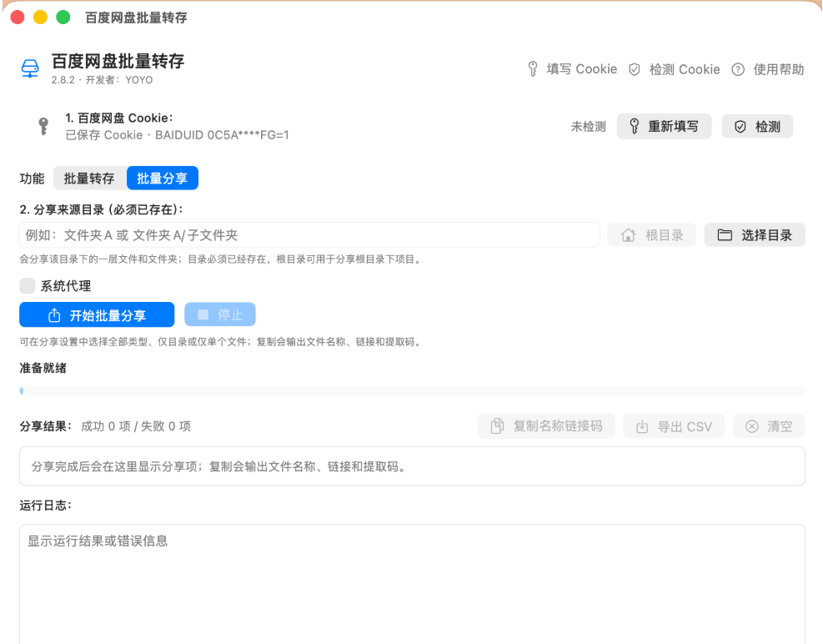Click the 选择目录 button
Screen dimensions: 823x644
click(755, 234)
